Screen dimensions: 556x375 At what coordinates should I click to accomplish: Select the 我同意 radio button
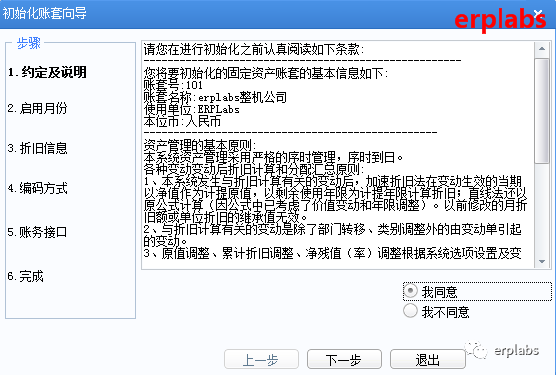pyautogui.click(x=411, y=291)
